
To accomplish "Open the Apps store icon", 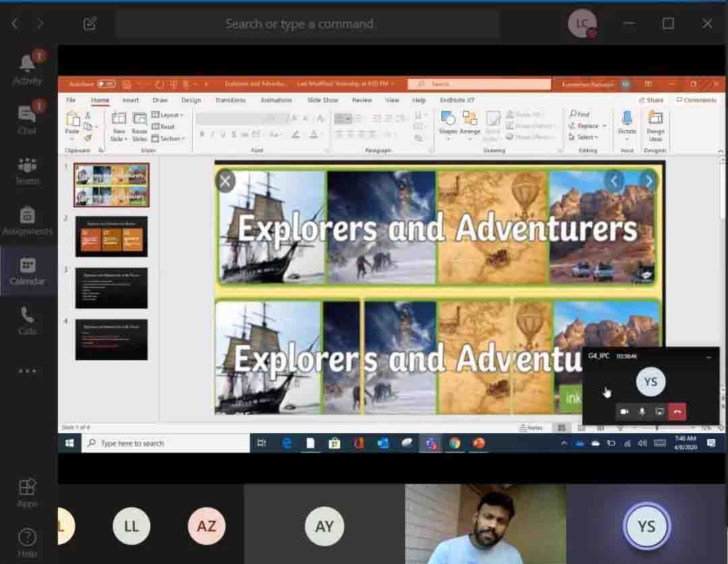I will (x=27, y=492).
